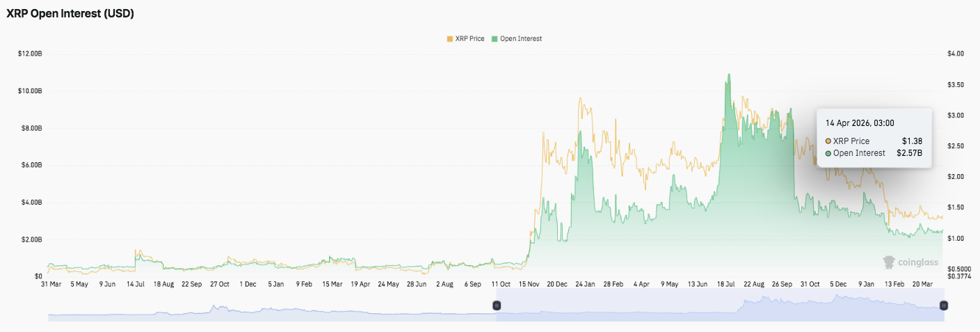
Task: Click the 24 Jan date on the x-axis
Action: click(586, 284)
